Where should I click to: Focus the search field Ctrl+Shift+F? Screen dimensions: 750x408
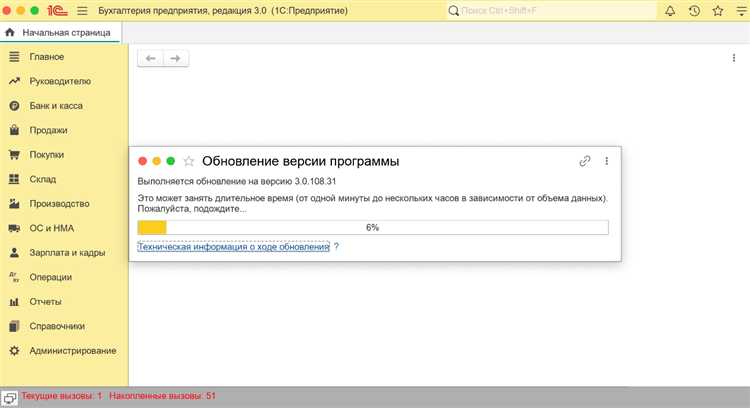(x=551, y=11)
